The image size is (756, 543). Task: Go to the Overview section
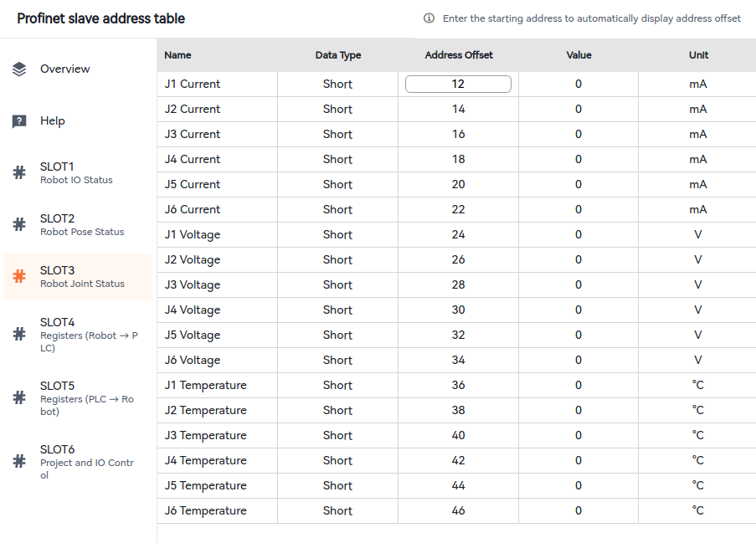point(64,69)
